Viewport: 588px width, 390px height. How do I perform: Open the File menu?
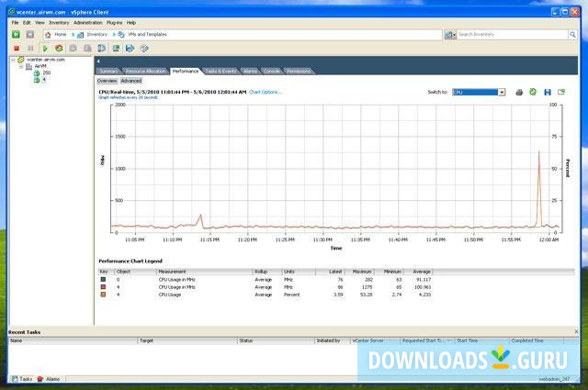(x=15, y=23)
